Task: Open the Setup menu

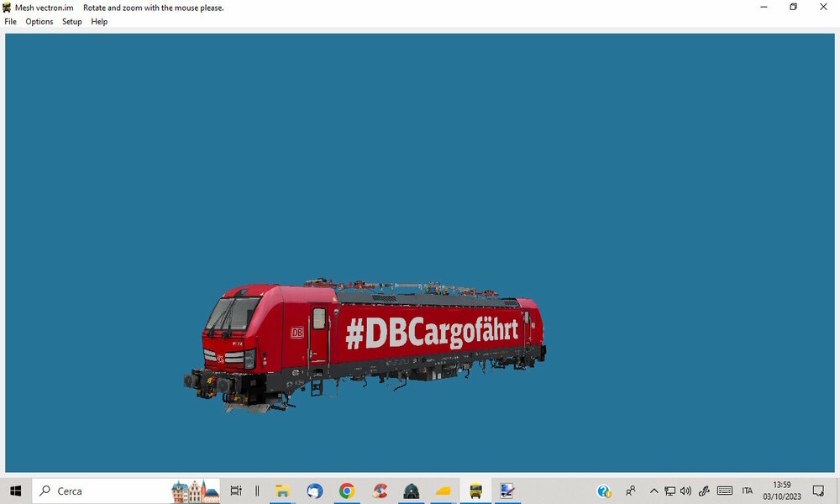Action: (71, 22)
